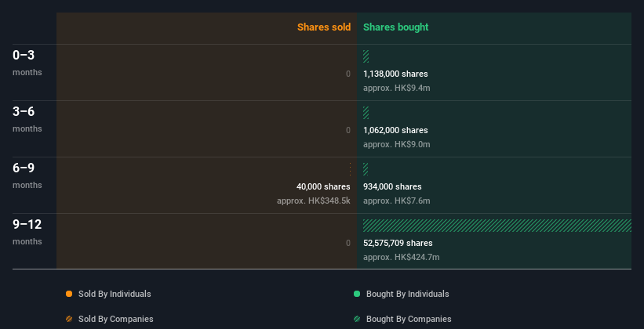Click the Bought By Companies hatched legend icon
The width and height of the screenshot is (644, 329).
point(357,319)
